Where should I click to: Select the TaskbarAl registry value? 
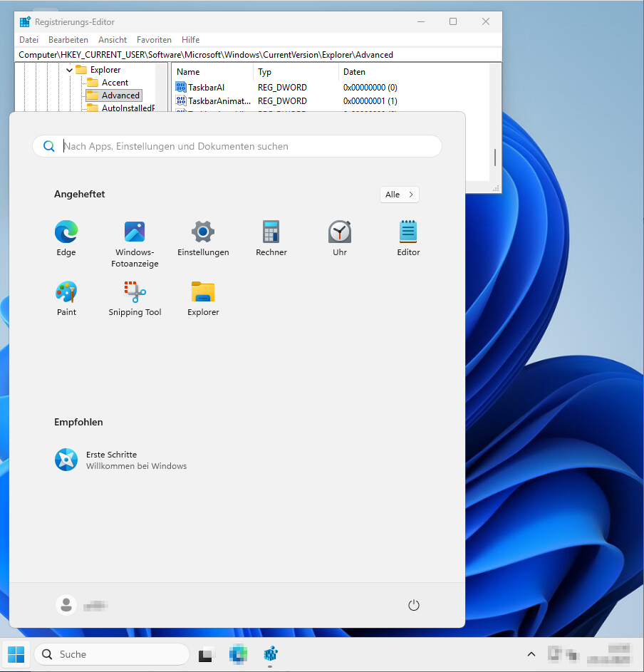(206, 88)
